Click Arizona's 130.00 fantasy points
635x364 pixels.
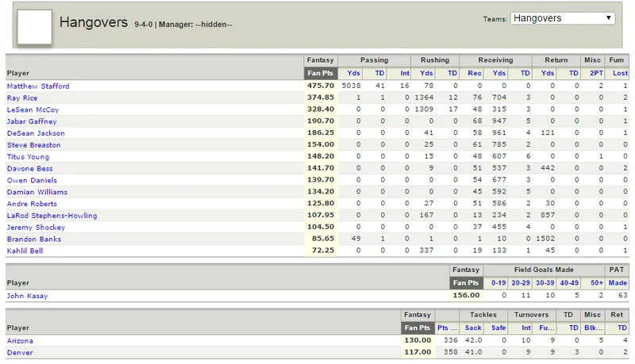coord(418,340)
